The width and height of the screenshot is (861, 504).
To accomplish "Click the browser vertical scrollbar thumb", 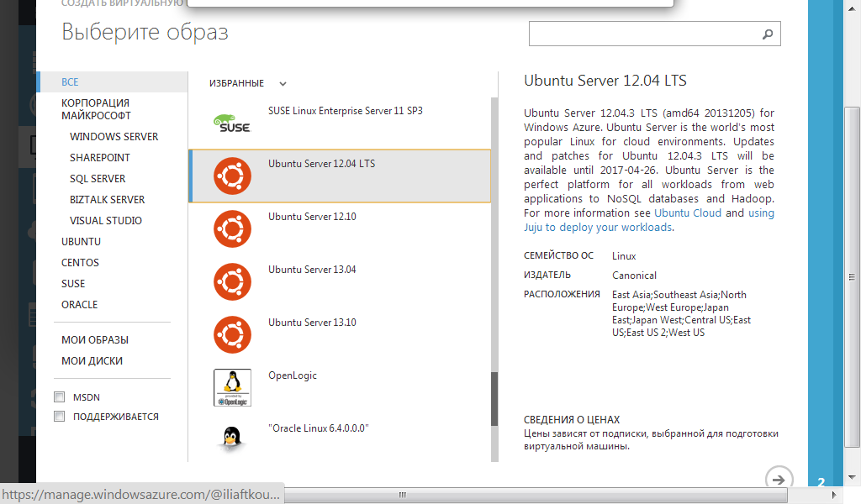I will (852, 277).
